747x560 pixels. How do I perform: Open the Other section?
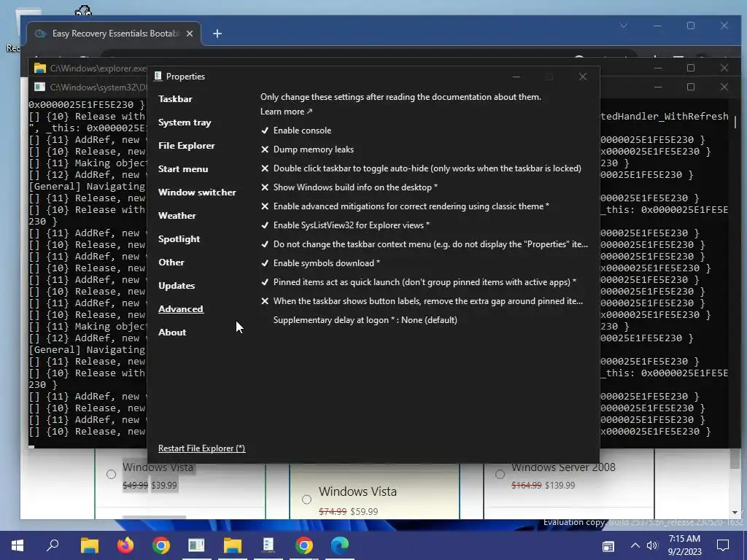click(171, 262)
